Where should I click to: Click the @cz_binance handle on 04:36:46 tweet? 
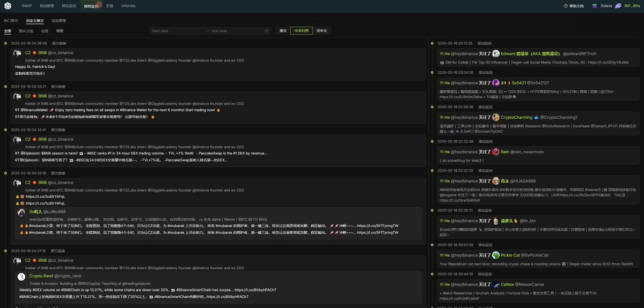[x=61, y=53]
